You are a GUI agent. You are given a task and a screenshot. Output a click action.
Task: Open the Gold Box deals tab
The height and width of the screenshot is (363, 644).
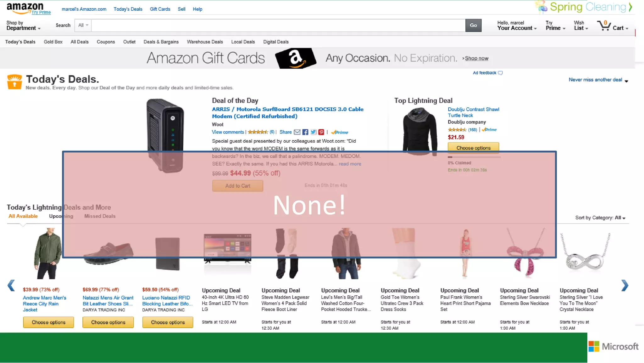pos(53,42)
